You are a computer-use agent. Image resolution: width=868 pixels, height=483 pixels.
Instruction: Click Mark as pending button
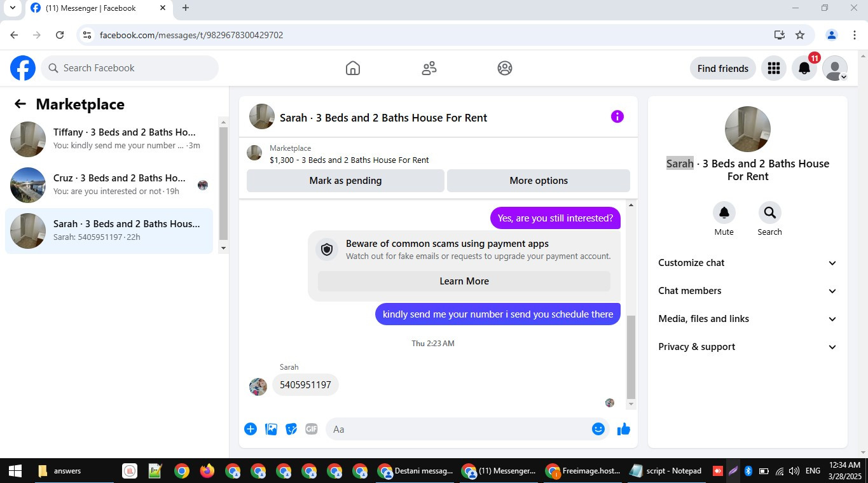(345, 181)
